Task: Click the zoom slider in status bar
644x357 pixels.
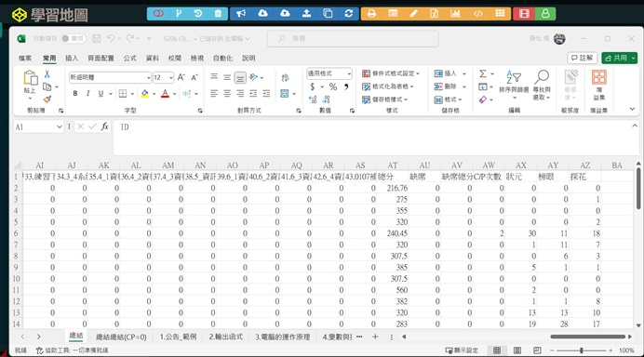Action: [x=581, y=350]
